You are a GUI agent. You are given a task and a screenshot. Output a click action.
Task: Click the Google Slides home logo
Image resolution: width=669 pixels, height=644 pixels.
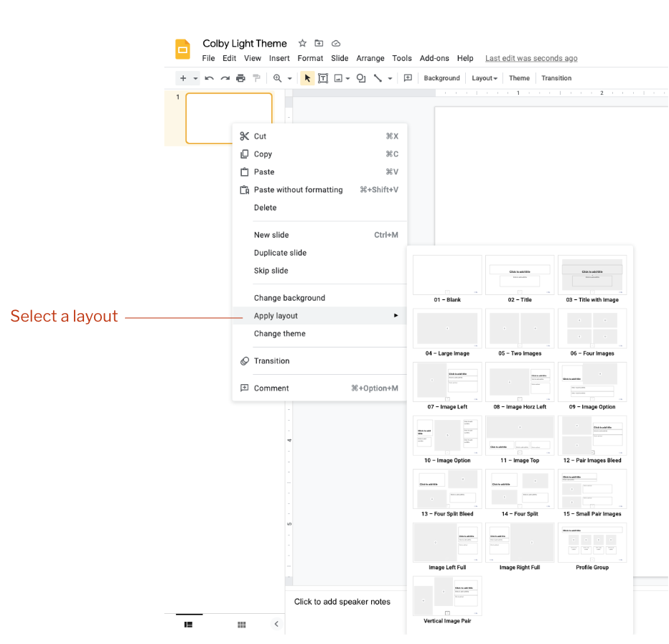[182, 49]
